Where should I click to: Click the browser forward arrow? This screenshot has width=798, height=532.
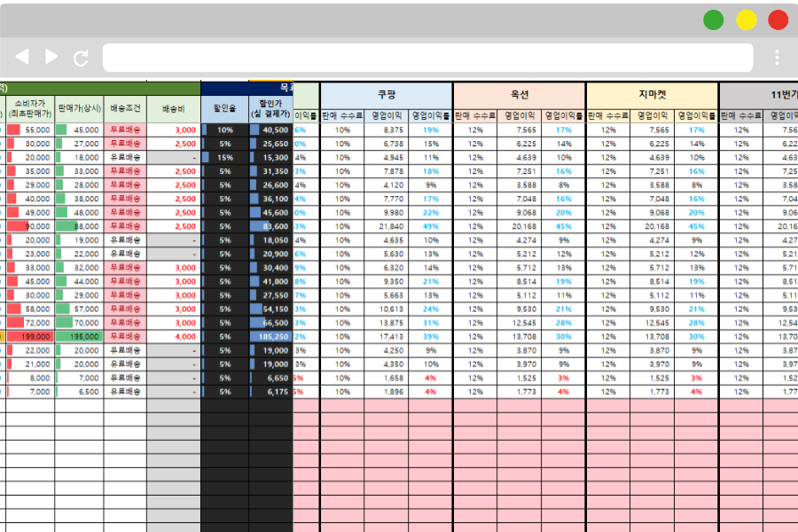tap(51, 57)
